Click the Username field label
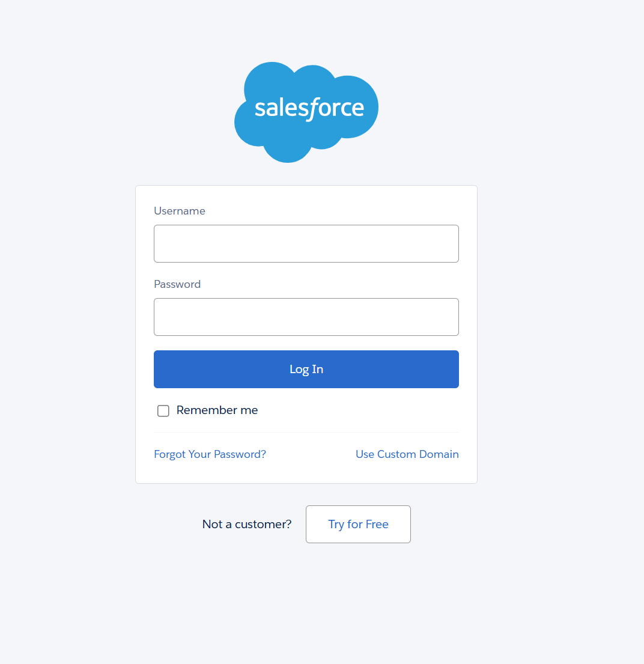 click(x=180, y=211)
